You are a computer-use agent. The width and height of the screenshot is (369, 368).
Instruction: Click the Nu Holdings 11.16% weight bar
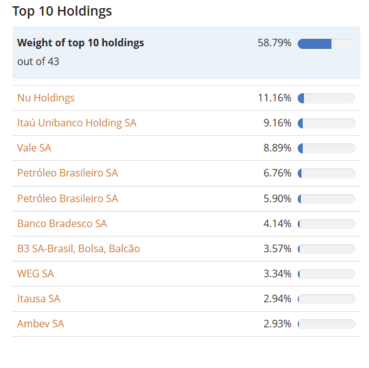pyautogui.click(x=326, y=98)
